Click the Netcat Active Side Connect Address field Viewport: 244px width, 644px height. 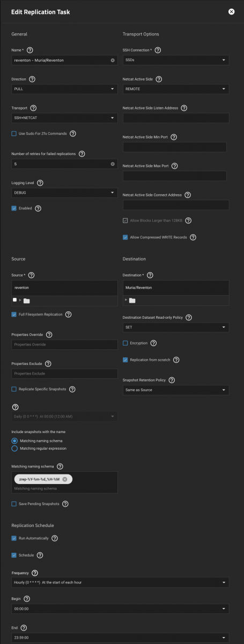click(x=176, y=205)
